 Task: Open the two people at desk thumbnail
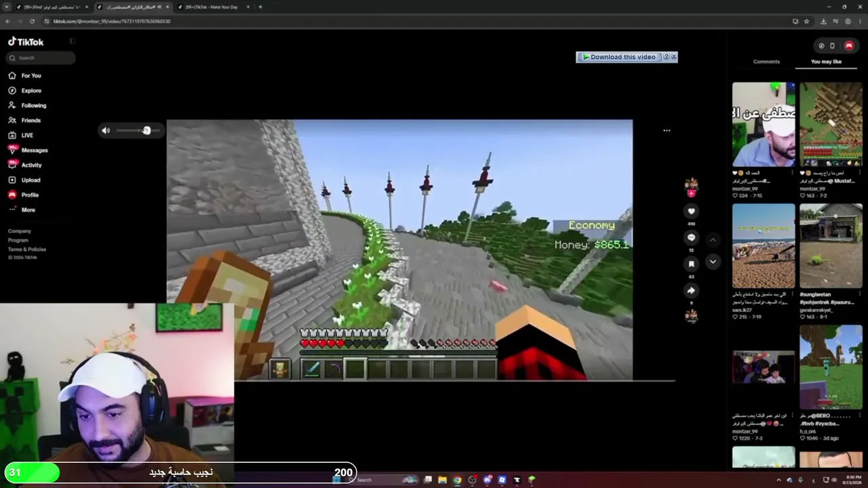[764, 367]
